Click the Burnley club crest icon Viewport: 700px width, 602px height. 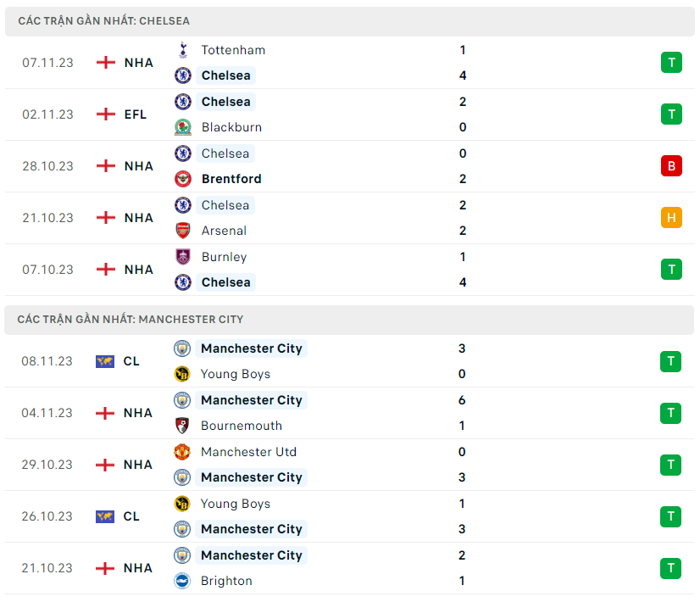[x=182, y=257]
